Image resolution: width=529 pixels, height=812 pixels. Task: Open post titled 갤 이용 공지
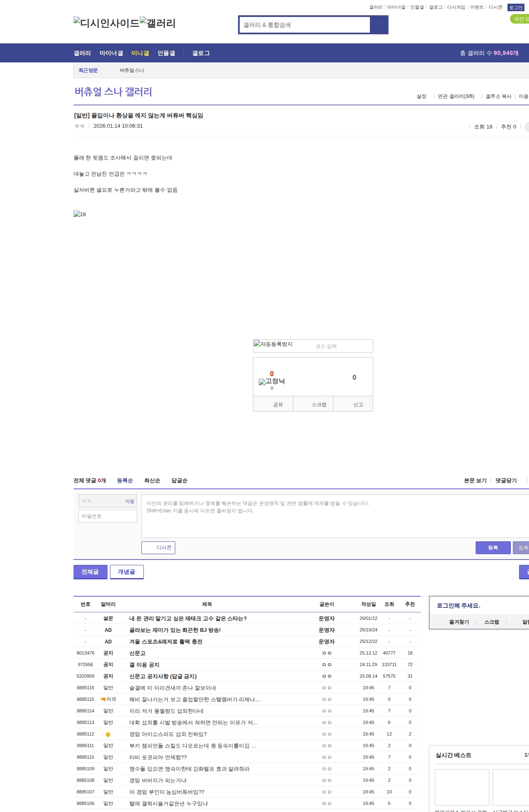click(144, 664)
